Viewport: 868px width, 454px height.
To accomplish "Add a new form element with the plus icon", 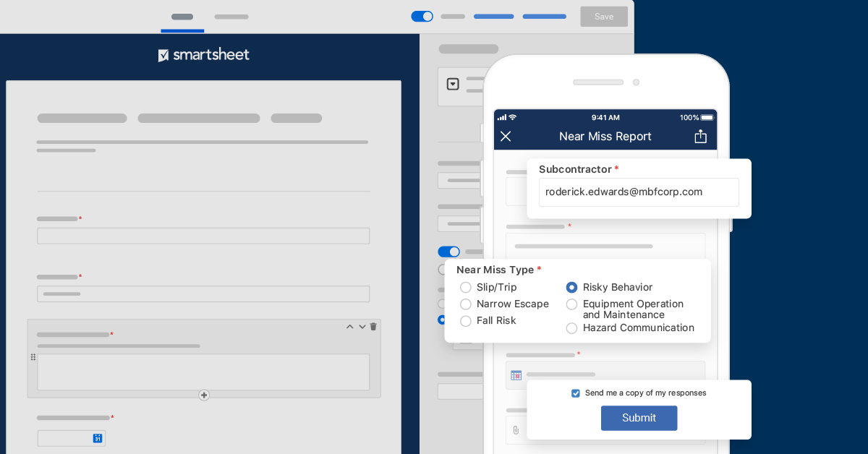I will pyautogui.click(x=203, y=395).
